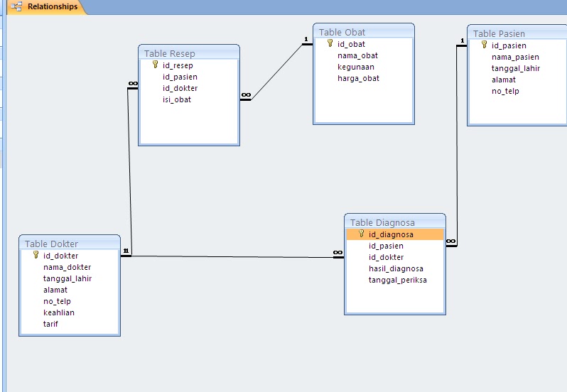
Task: Select the Relationships tab
Action: (46, 7)
